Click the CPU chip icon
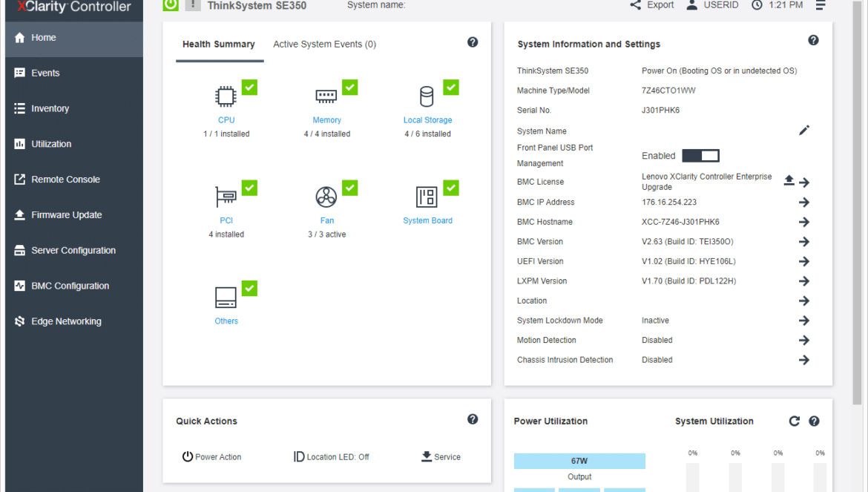This screenshot has height=492, width=868. pyautogui.click(x=226, y=97)
